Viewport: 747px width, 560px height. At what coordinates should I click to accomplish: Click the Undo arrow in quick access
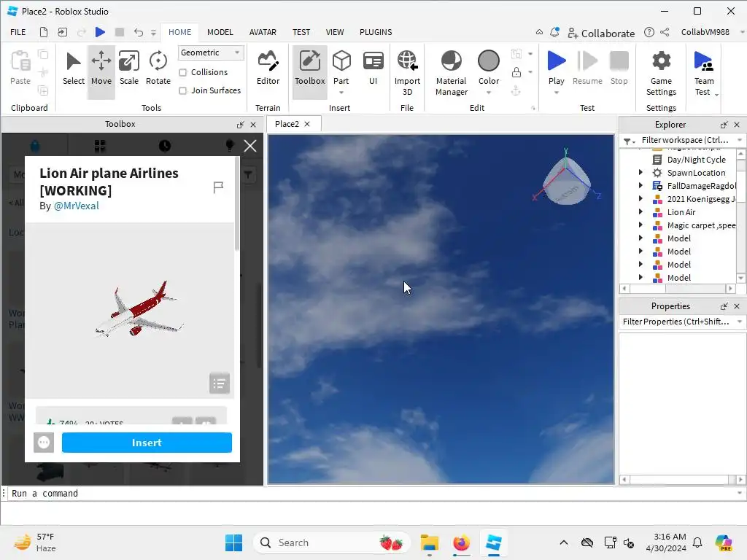coord(138,32)
